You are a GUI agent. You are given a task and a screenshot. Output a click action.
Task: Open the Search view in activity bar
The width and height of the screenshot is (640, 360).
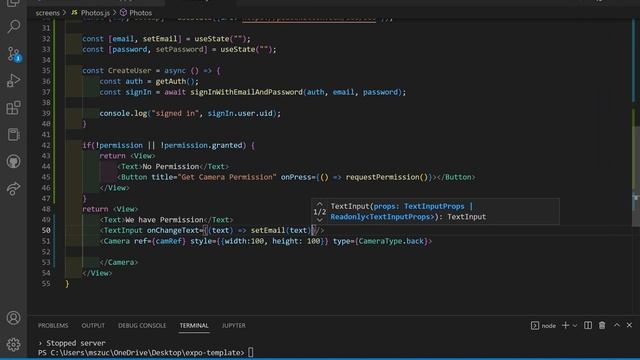[x=13, y=27]
